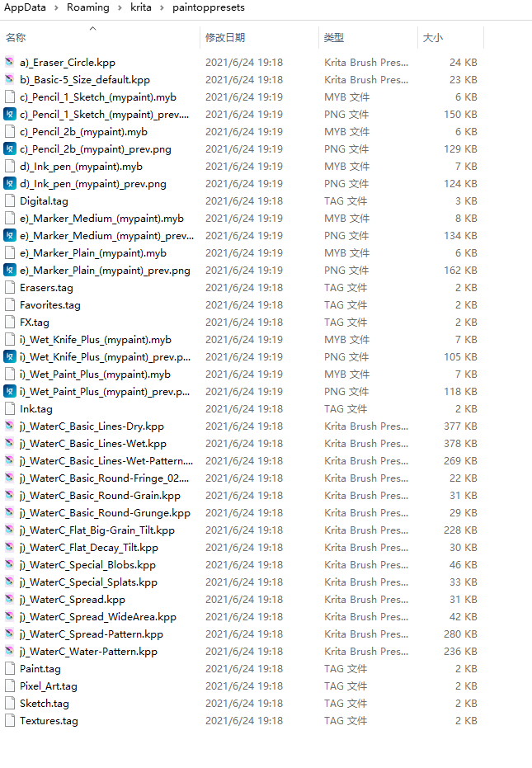The width and height of the screenshot is (532, 768).
Task: Click the c)_Pencil_2b_(mypaint)_prev.png icon
Action: click(x=9, y=148)
